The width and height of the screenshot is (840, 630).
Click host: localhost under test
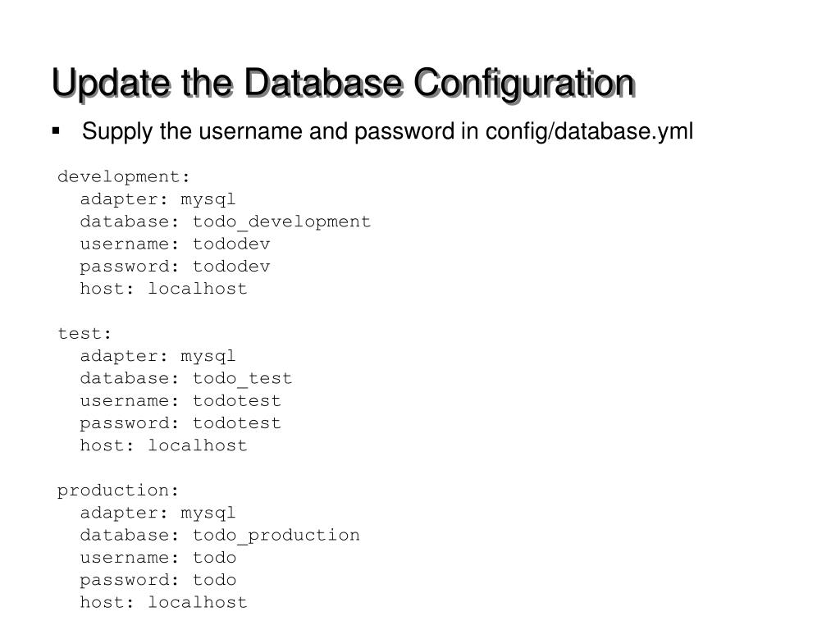pos(163,445)
